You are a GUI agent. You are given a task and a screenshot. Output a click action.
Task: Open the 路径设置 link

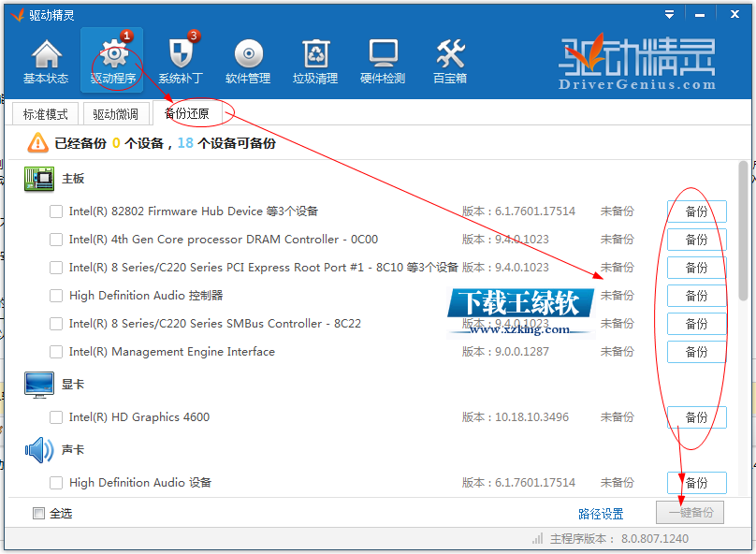[601, 514]
